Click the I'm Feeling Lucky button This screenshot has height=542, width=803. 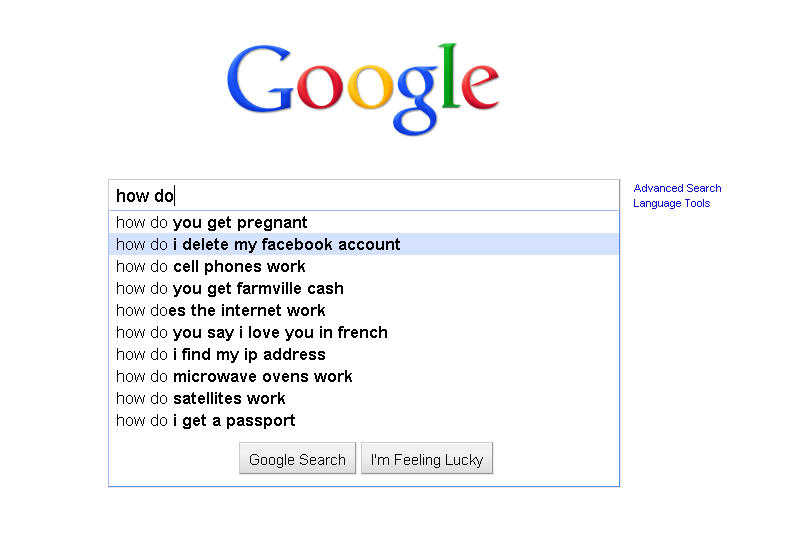coord(427,458)
